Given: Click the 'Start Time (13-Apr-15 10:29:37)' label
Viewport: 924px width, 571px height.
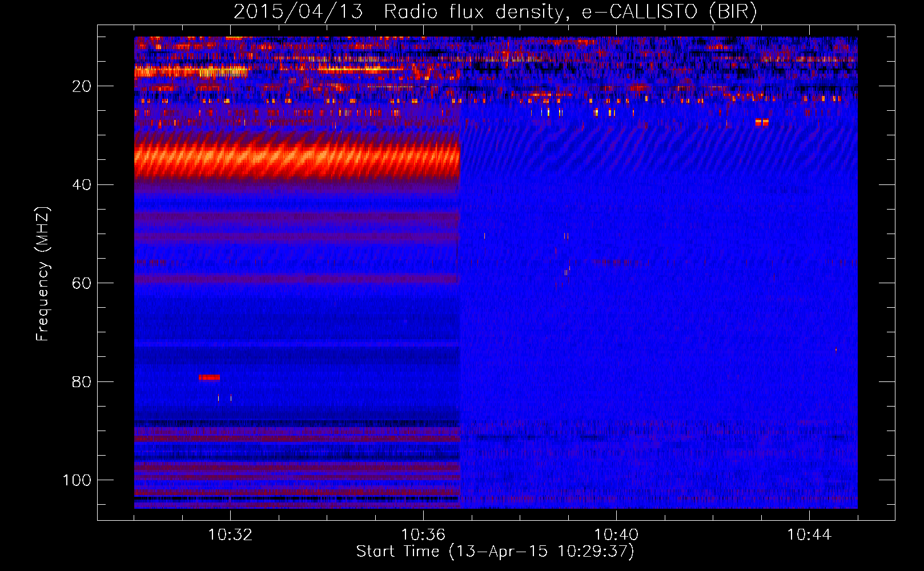Looking at the screenshot, I should coord(495,552).
